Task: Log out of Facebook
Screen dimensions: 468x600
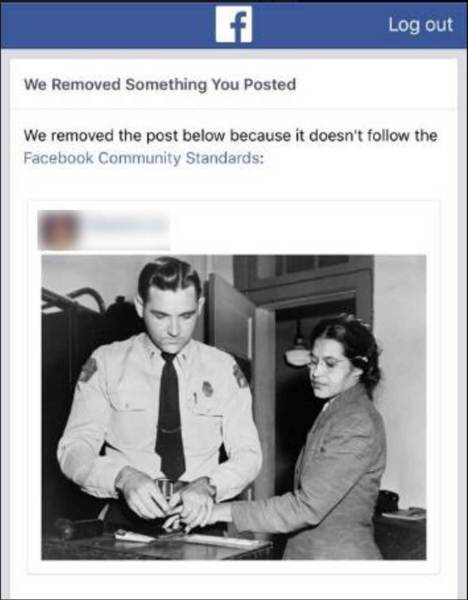Action: pyautogui.click(x=421, y=25)
